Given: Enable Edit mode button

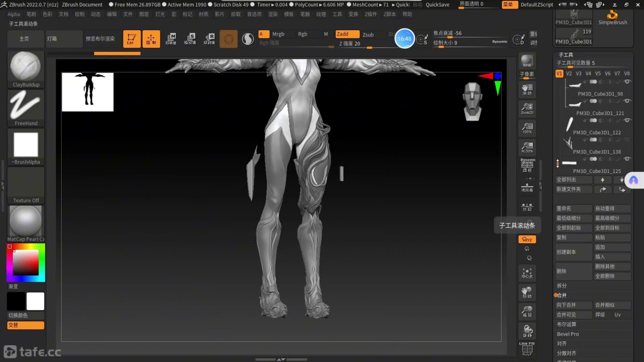Looking at the screenshot, I should [x=131, y=39].
